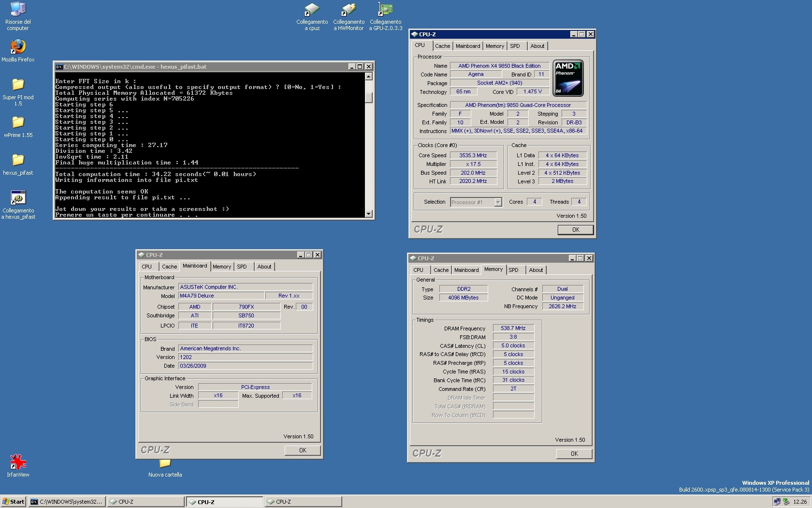
Task: Click HT Link value 2020.2 MHz
Action: (x=473, y=181)
